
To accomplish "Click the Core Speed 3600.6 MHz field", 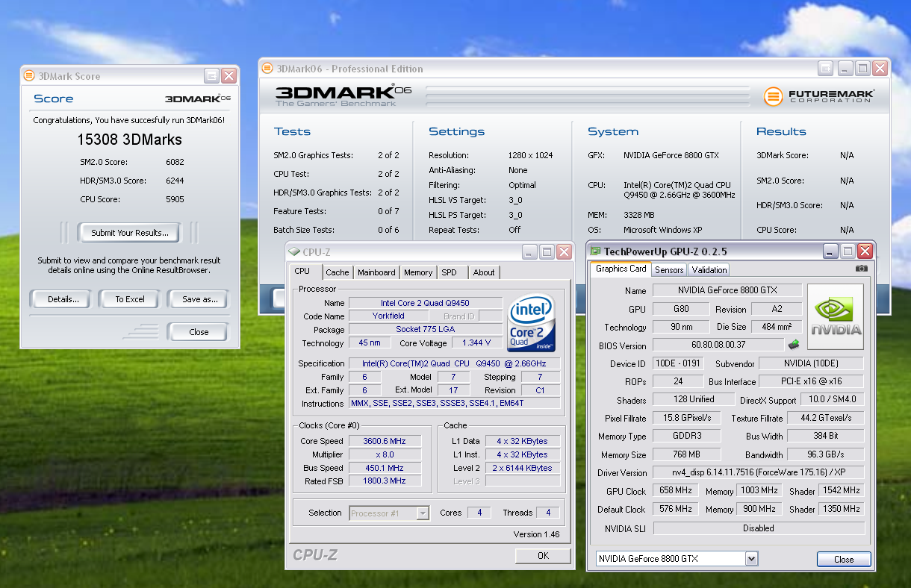I will [x=385, y=441].
